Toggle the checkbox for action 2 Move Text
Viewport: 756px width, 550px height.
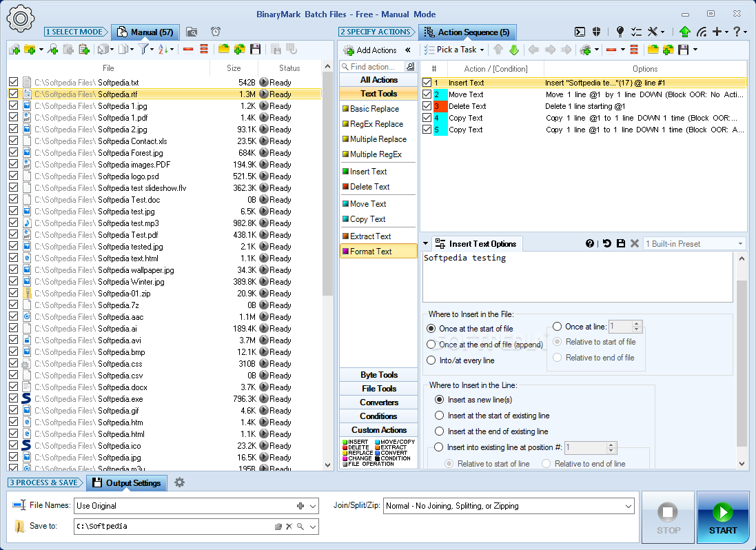click(x=427, y=94)
